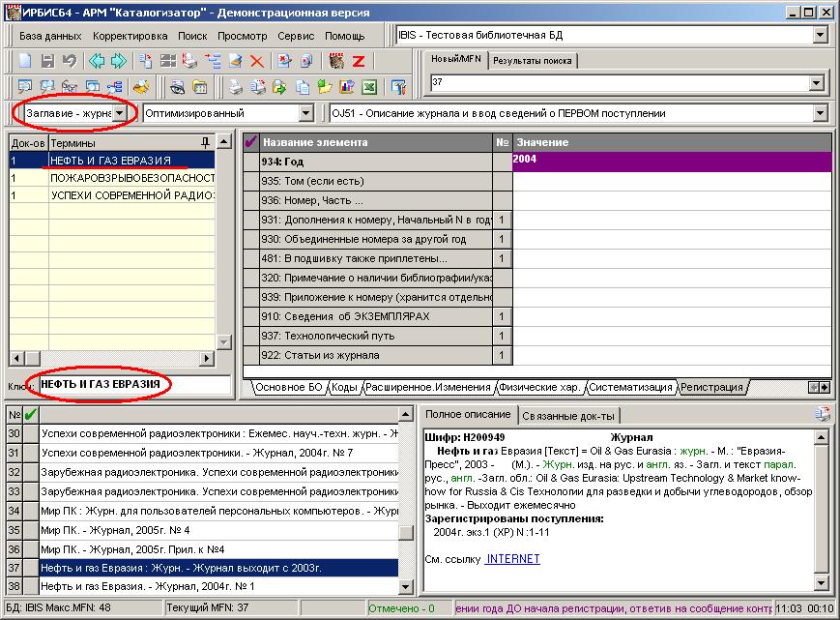The height and width of the screenshot is (620, 840).
Task: Click the new blank document icon
Action: [25, 61]
